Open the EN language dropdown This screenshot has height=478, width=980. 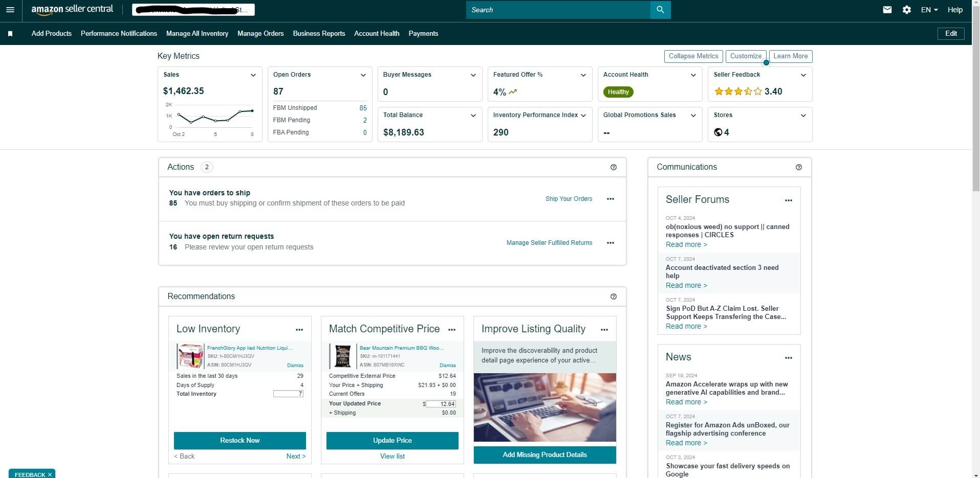(929, 10)
